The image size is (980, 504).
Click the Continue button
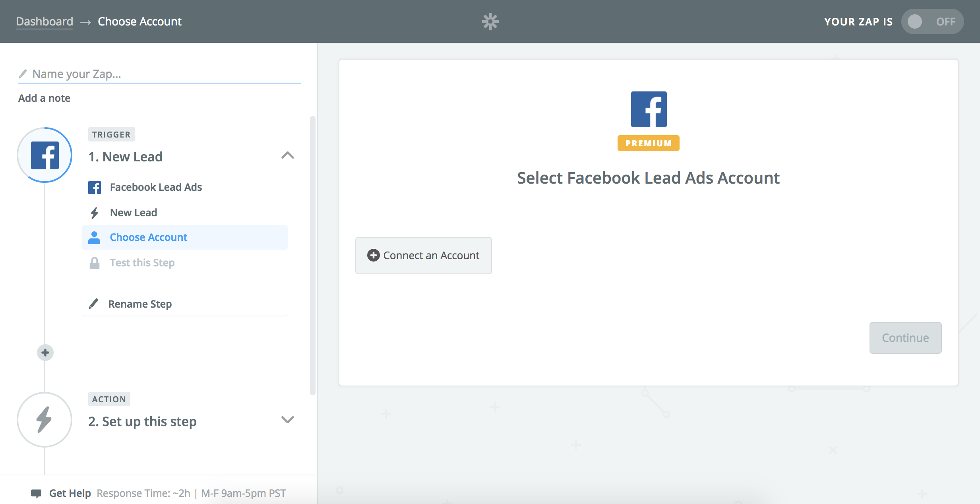click(905, 338)
